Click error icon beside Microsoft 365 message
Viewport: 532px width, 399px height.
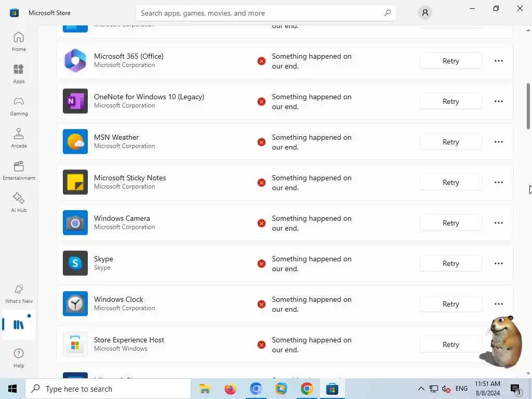click(x=261, y=61)
